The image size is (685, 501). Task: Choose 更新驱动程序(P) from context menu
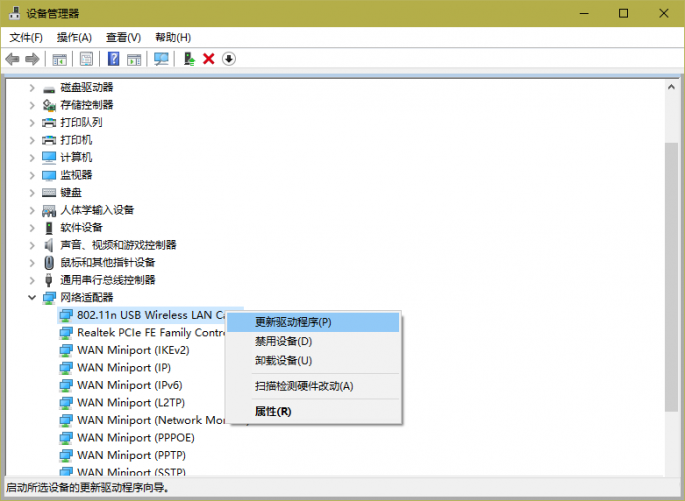(313, 322)
